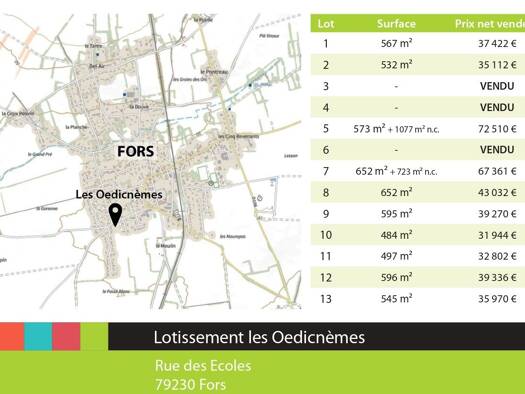Click the orange-red color square
Screen dimensions: 525x394
(x=12, y=336)
